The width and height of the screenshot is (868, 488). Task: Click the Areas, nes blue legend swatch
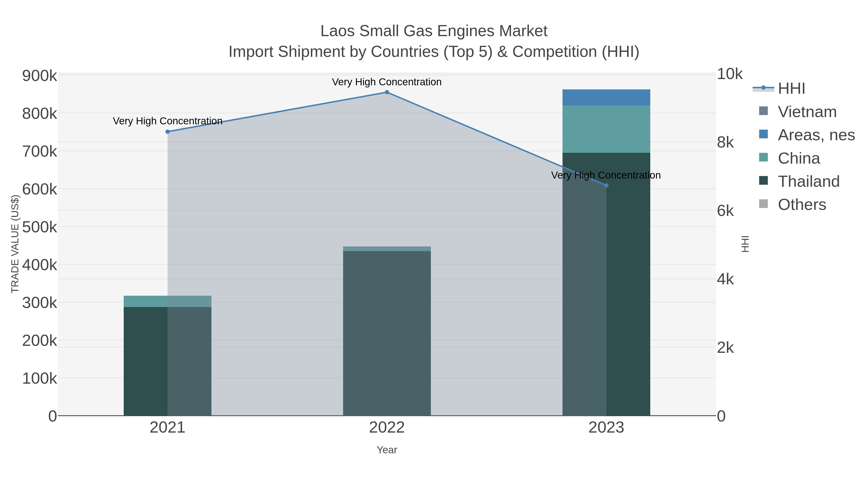coord(764,134)
